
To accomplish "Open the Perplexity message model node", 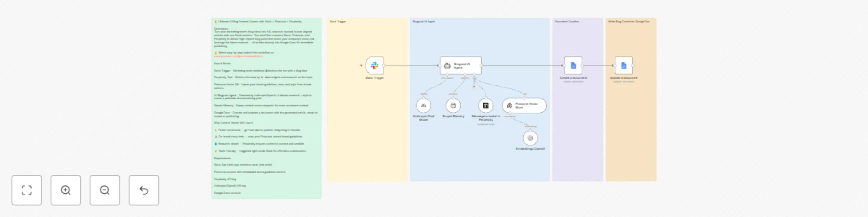I will [486, 105].
